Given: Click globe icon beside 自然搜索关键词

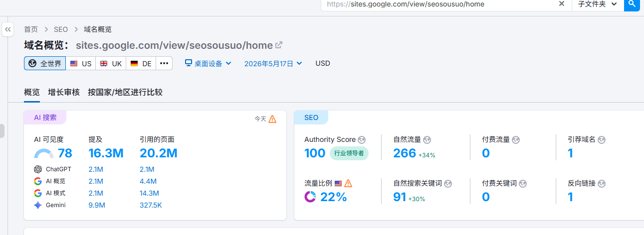Looking at the screenshot, I should click(448, 184).
